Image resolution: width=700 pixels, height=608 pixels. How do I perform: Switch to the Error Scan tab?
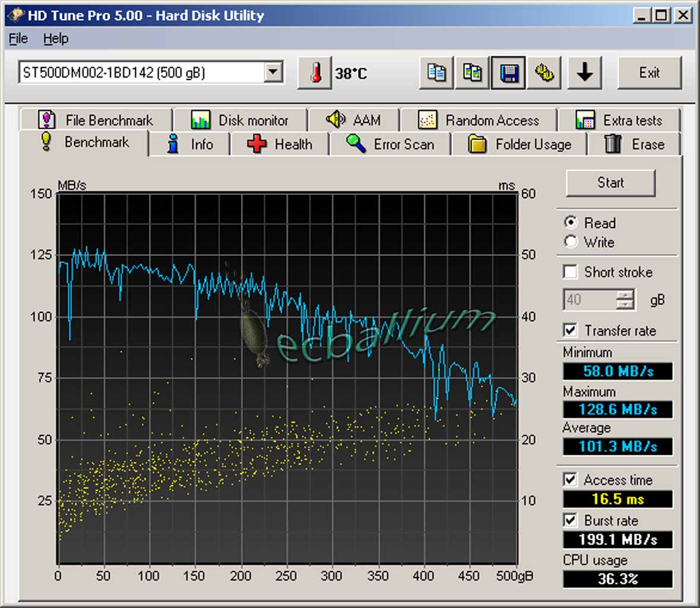click(x=390, y=144)
